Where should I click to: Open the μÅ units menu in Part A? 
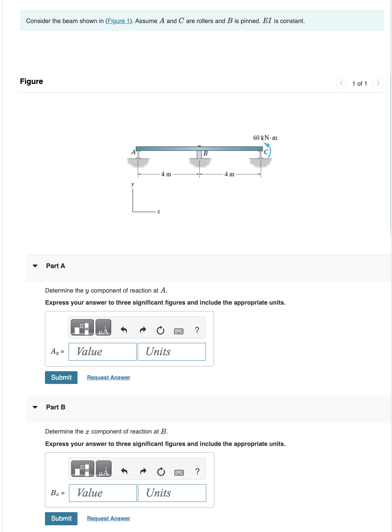click(103, 327)
